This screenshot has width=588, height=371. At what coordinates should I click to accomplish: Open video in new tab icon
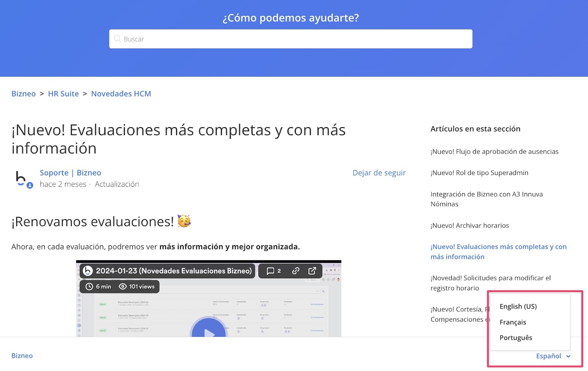[312, 271]
